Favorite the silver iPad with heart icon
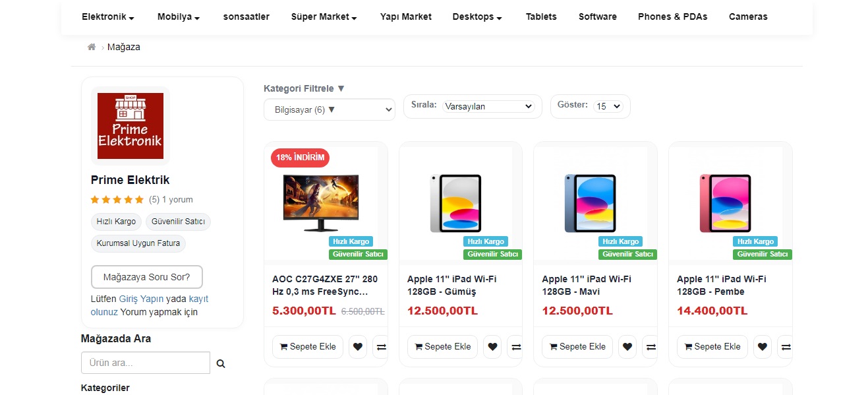Image resolution: width=868 pixels, height=395 pixels. coord(492,347)
